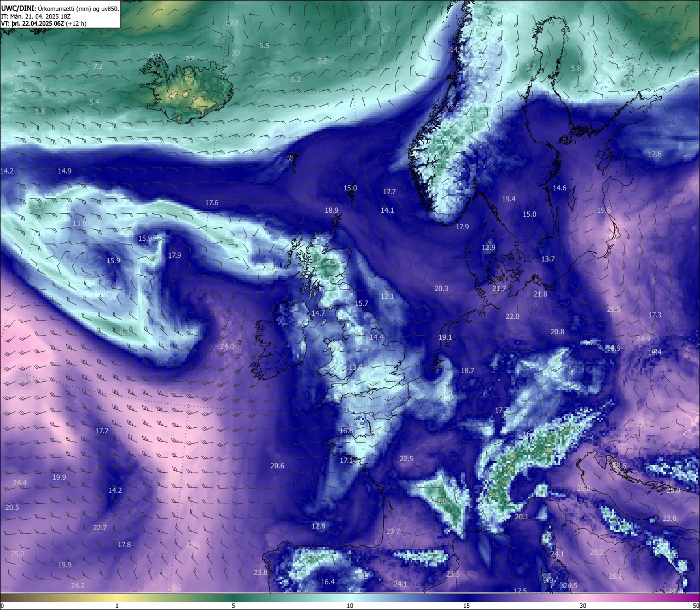Click the 12.1 value label

[387, 297]
